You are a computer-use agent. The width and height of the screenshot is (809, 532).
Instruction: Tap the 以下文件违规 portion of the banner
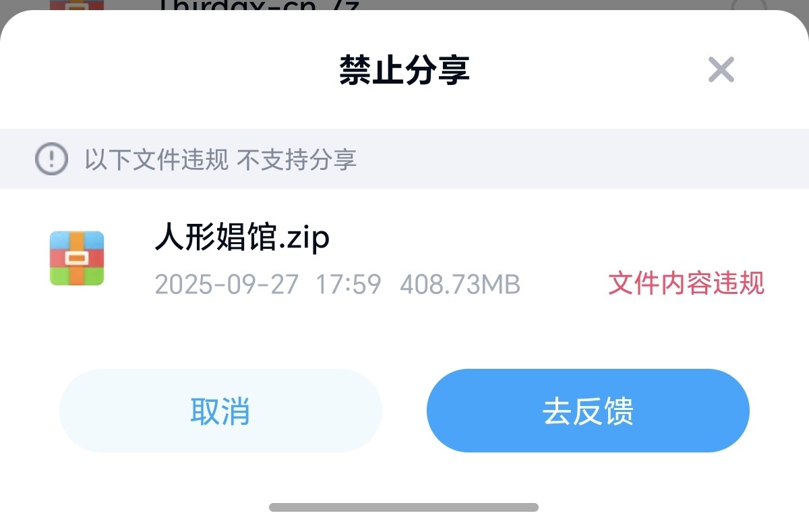(156, 160)
